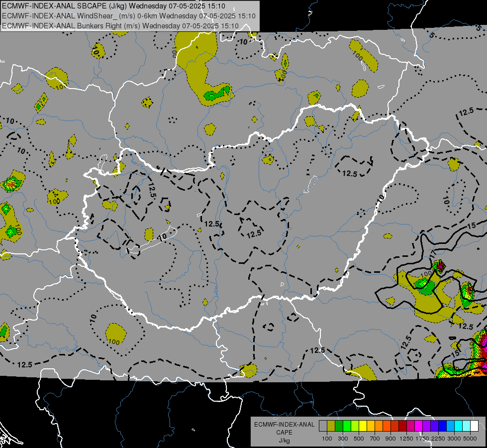The height and width of the screenshot is (448, 487).
Task: Click the 900 value under the legend
Action: 390,439
